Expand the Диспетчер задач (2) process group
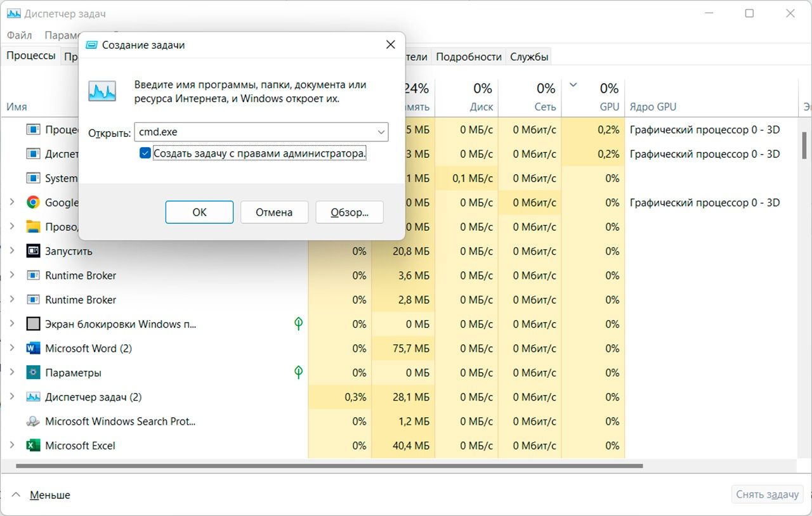Image resolution: width=812 pixels, height=516 pixels. pos(11,397)
